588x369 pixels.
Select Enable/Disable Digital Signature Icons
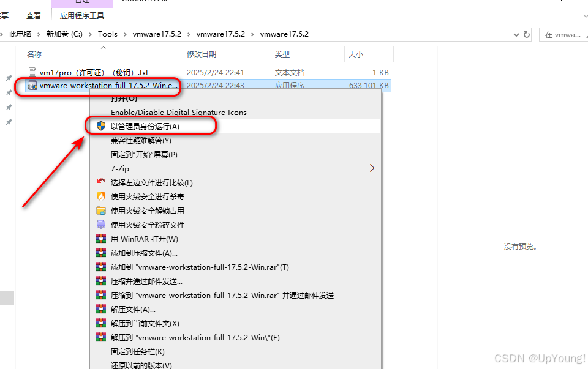(x=178, y=113)
